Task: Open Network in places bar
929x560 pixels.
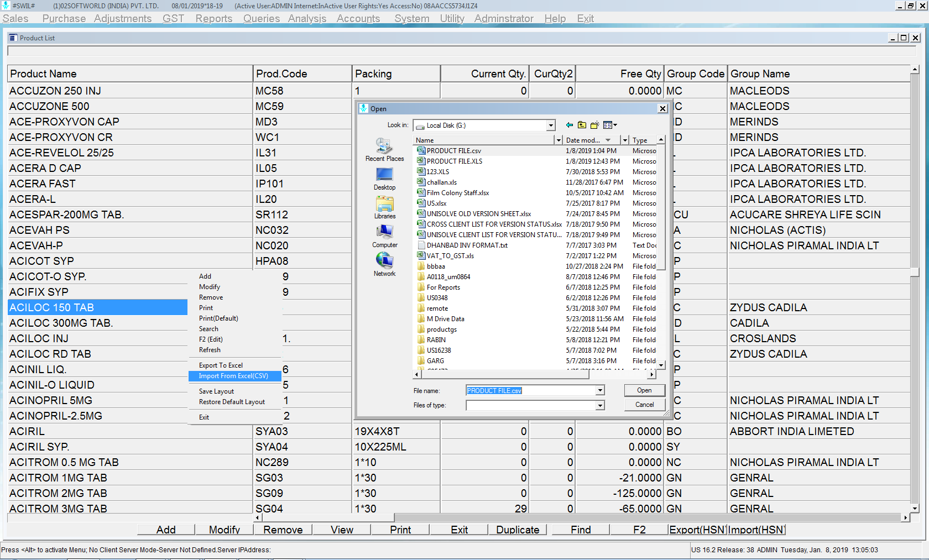Action: (384, 265)
